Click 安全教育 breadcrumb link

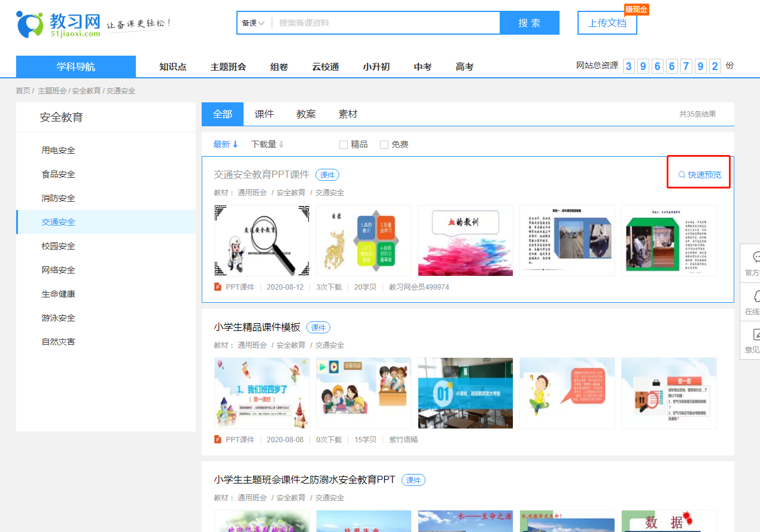(86, 91)
